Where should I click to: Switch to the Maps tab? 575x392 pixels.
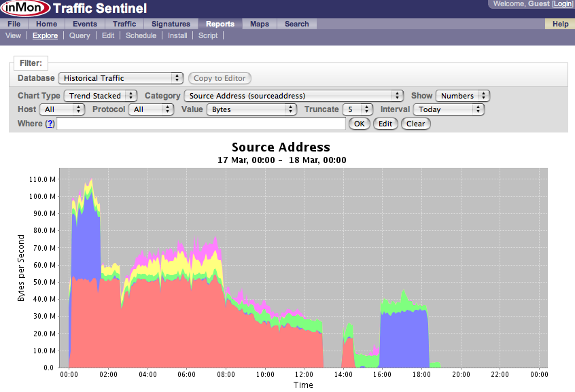[x=259, y=23]
